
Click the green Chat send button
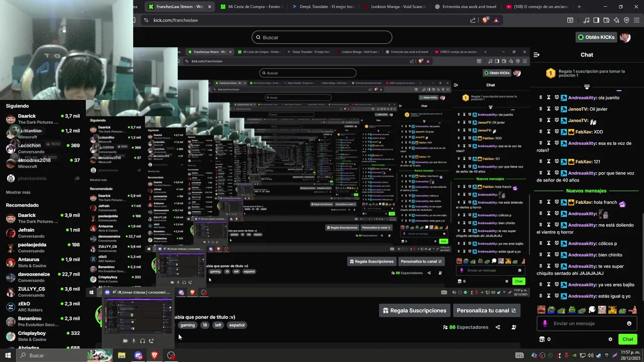(x=627, y=339)
